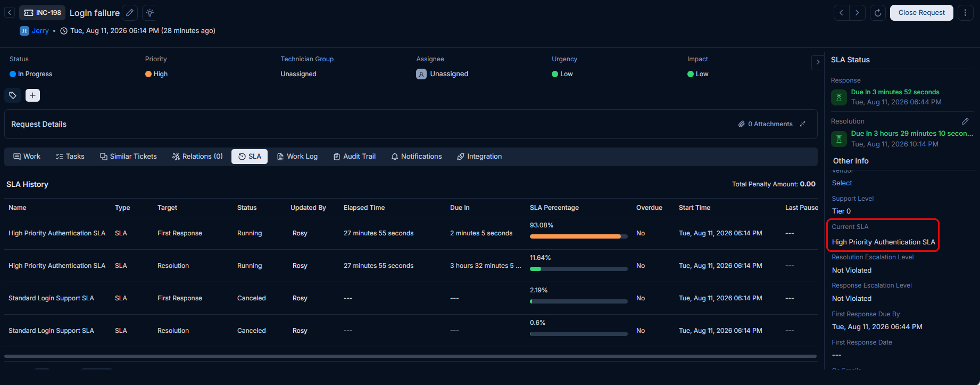Click the INC-198 ticket badge
Image resolution: width=980 pixels, height=385 pixels.
(x=43, y=13)
